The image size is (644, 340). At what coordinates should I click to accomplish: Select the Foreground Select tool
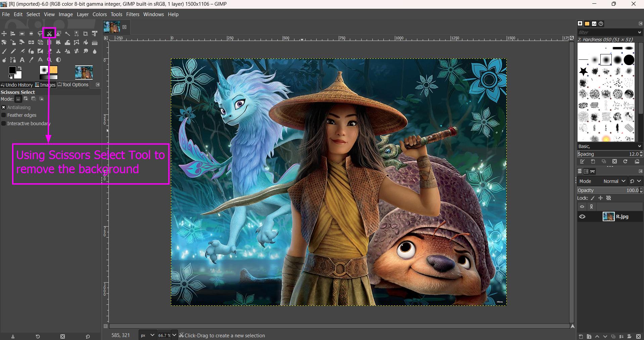pyautogui.click(x=58, y=34)
